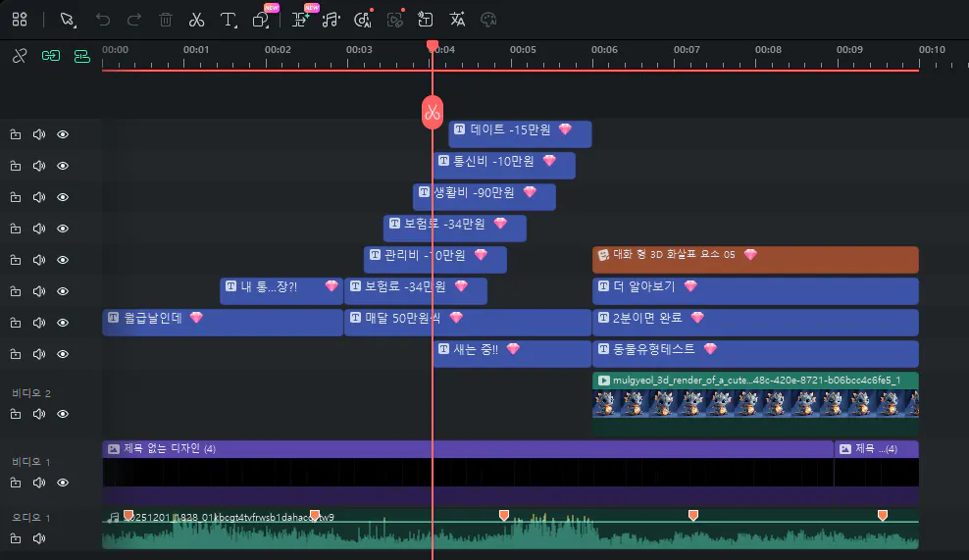Select the 더 알아보기 title clip
The image size is (969, 560).
[755, 291]
